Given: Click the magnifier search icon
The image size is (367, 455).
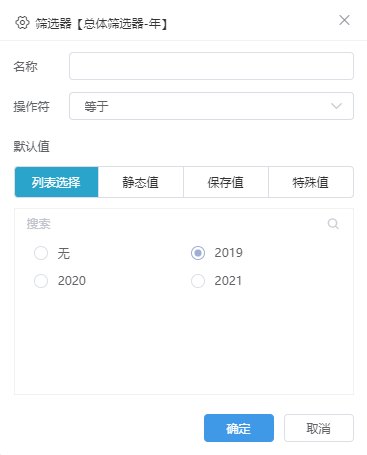Looking at the screenshot, I should 333,224.
